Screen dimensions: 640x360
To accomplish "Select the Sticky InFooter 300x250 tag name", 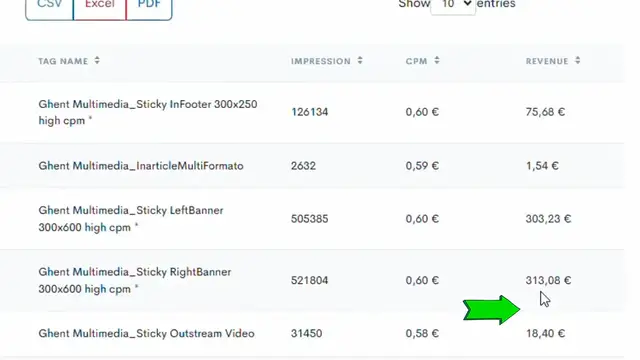I will point(148,112).
